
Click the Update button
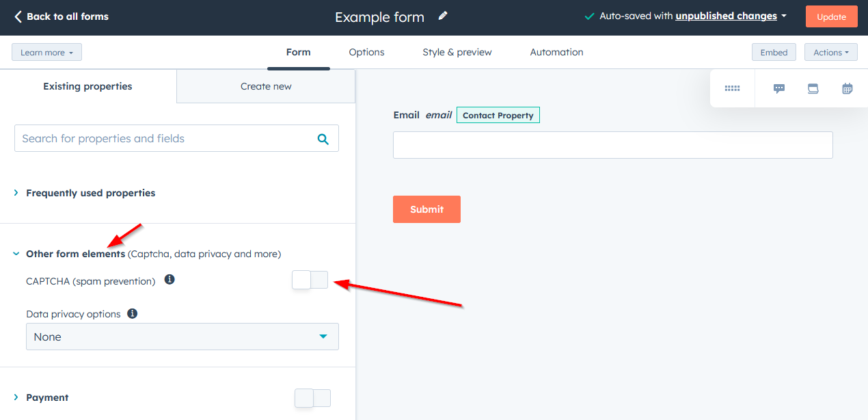(831, 16)
